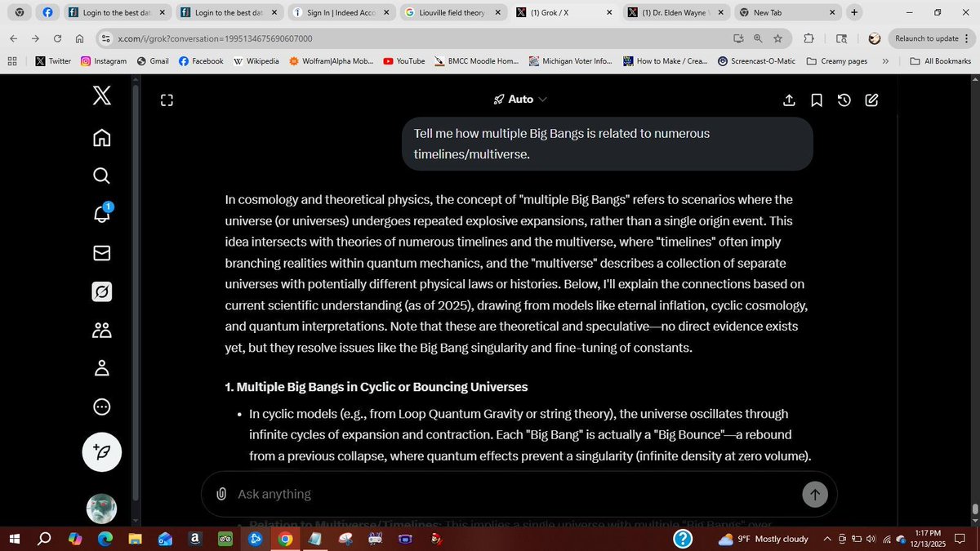
Task: Go to Home in the X sidebar
Action: pyautogui.click(x=101, y=137)
